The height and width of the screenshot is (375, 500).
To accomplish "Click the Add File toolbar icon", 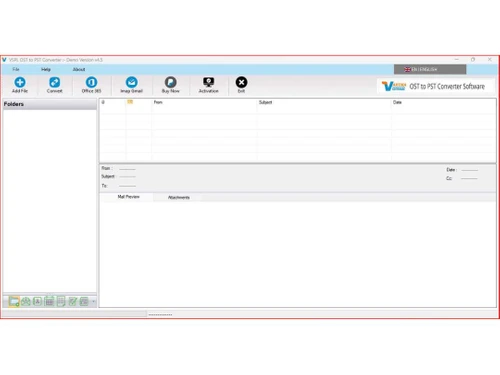I will [x=20, y=85].
